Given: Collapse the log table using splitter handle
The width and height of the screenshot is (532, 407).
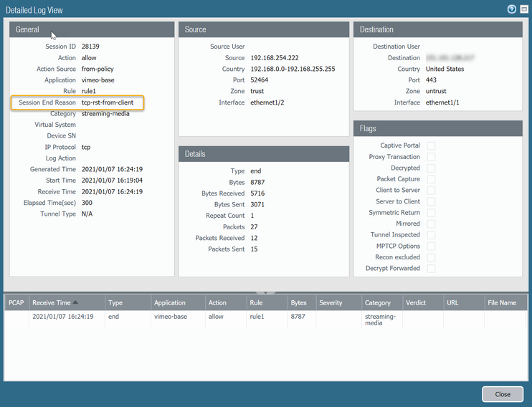Looking at the screenshot, I should pos(265,292).
